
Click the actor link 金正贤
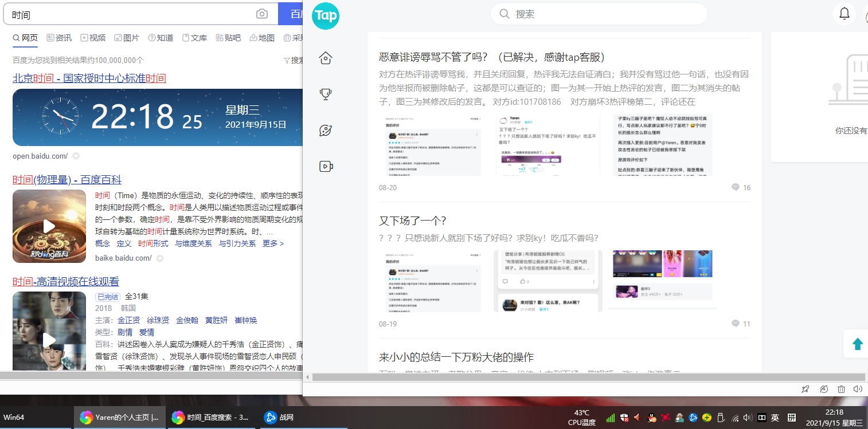[129, 320]
